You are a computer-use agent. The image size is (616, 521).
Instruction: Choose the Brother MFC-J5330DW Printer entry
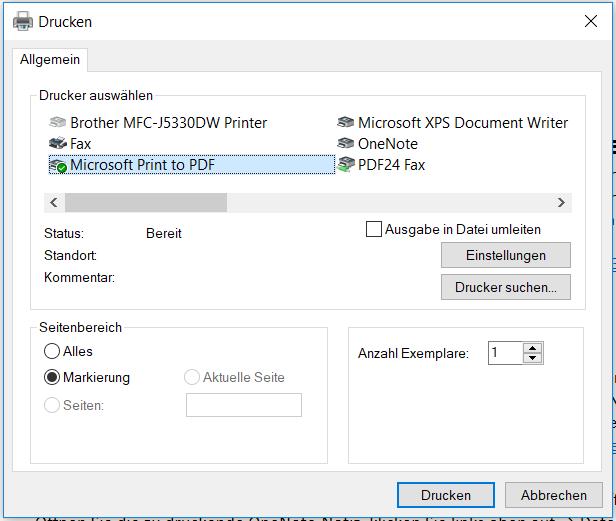coord(169,123)
